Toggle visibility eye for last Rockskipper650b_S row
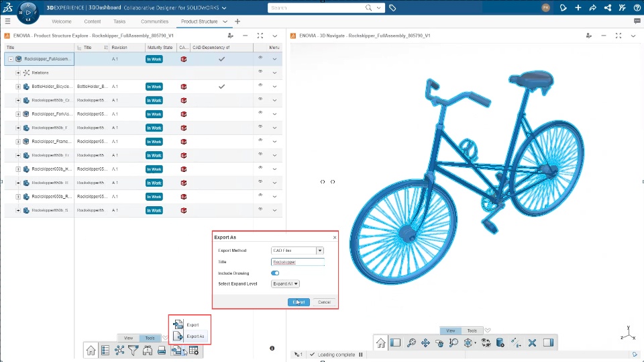 pyautogui.click(x=260, y=209)
